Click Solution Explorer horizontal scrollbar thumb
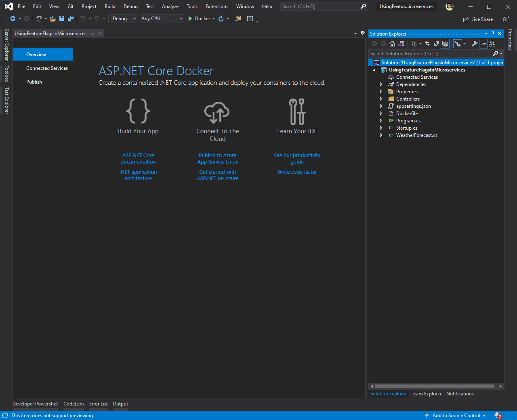 pyautogui.click(x=435, y=386)
